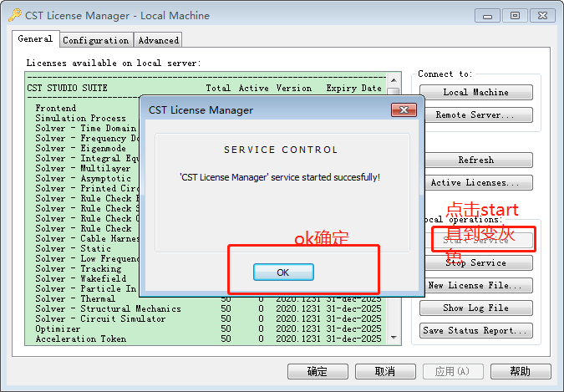This screenshot has height=392, width=564.
Task: Select Solver - Eigenmode row
Action: point(80,148)
